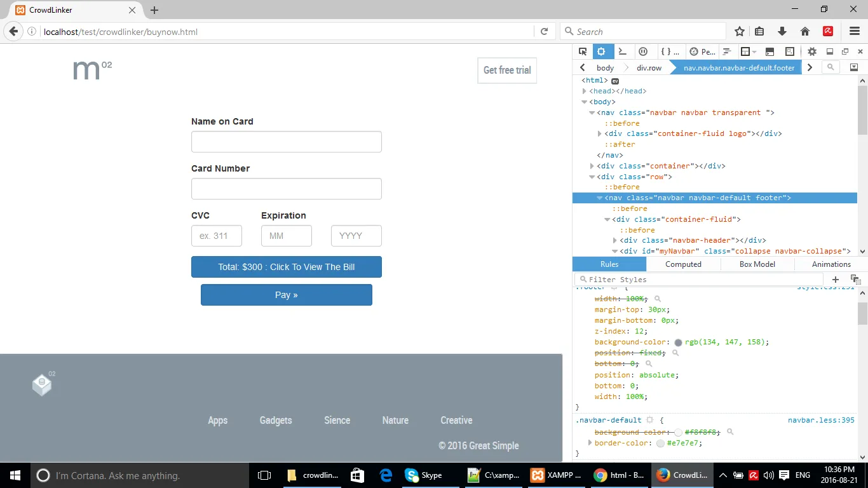Click magnifier beside overridden width: 100%
The image size is (868, 488).
[x=658, y=299]
